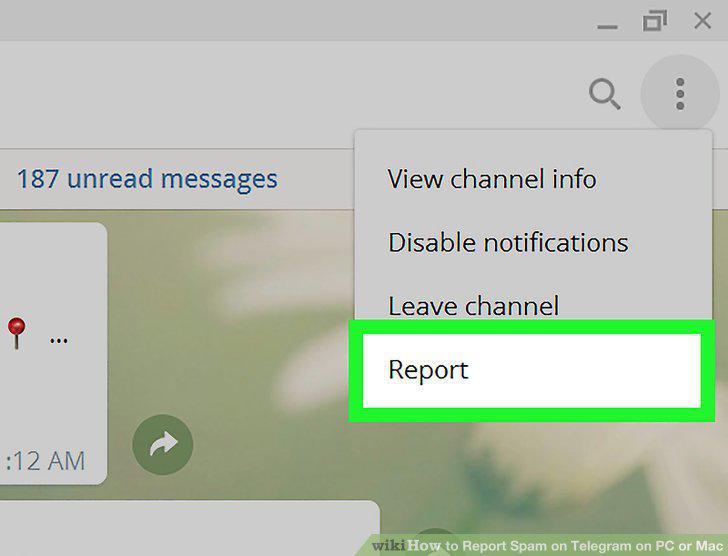Click the 12 AM message timestamp
This screenshot has height=556, width=728.
coord(46,461)
